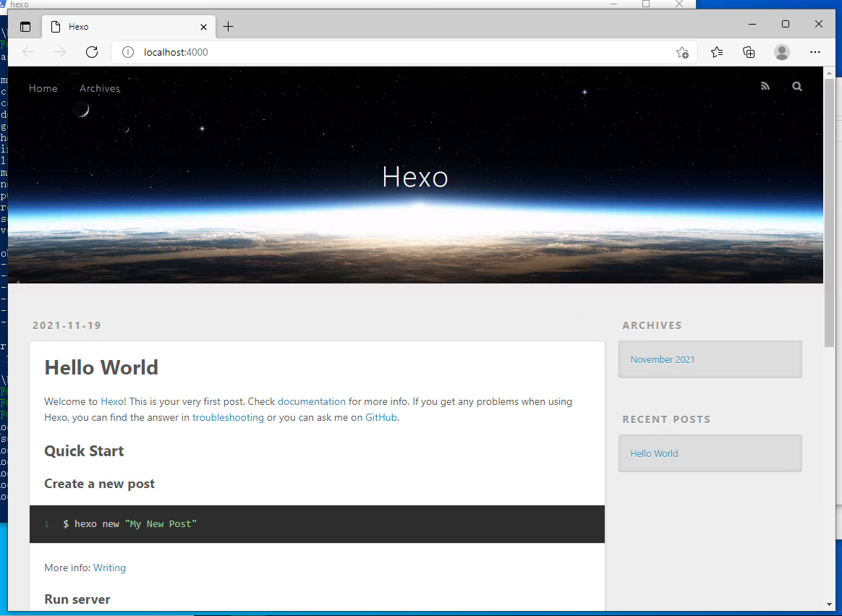The height and width of the screenshot is (616, 842).
Task: Click the scrollbar up arrow
Action: tap(829, 72)
